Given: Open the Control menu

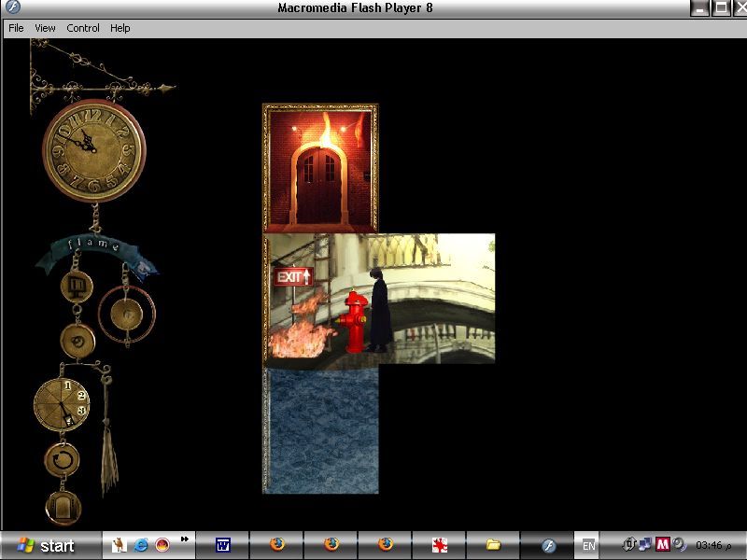Looking at the screenshot, I should [83, 28].
